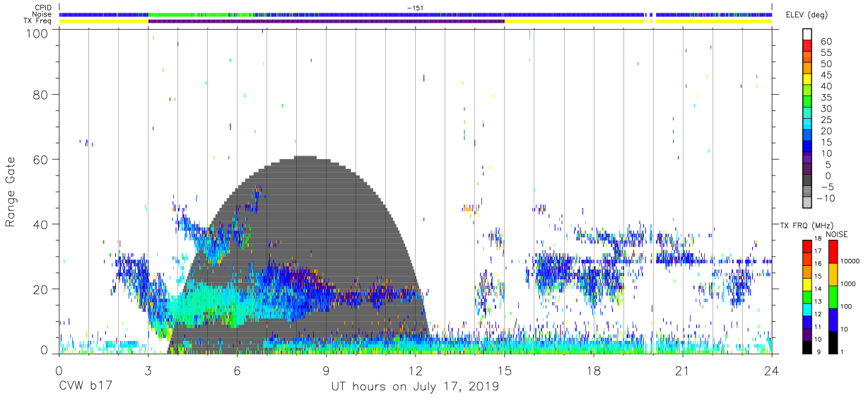Select the orange swatch of NOISE colorbar
Image resolution: width=868 pixels, height=401 pixels.
coord(832,274)
